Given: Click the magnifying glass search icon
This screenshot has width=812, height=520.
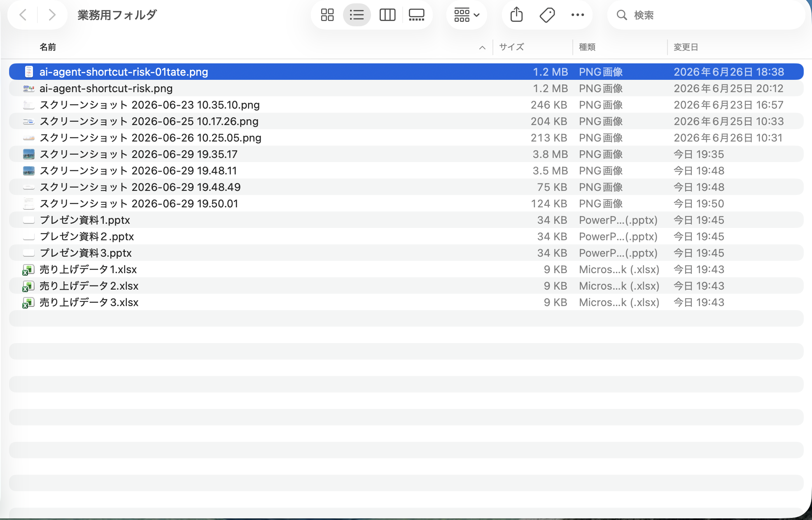Looking at the screenshot, I should [621, 15].
